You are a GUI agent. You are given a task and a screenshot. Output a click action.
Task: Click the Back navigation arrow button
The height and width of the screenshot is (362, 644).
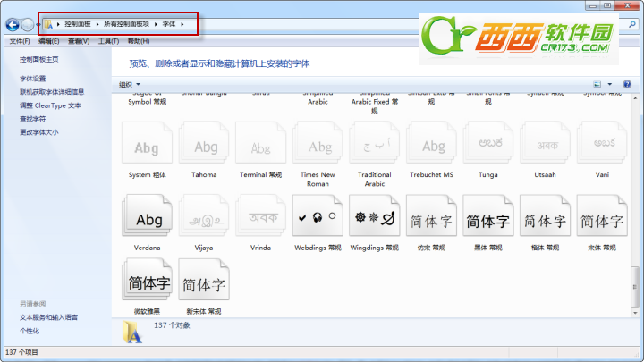13,25
